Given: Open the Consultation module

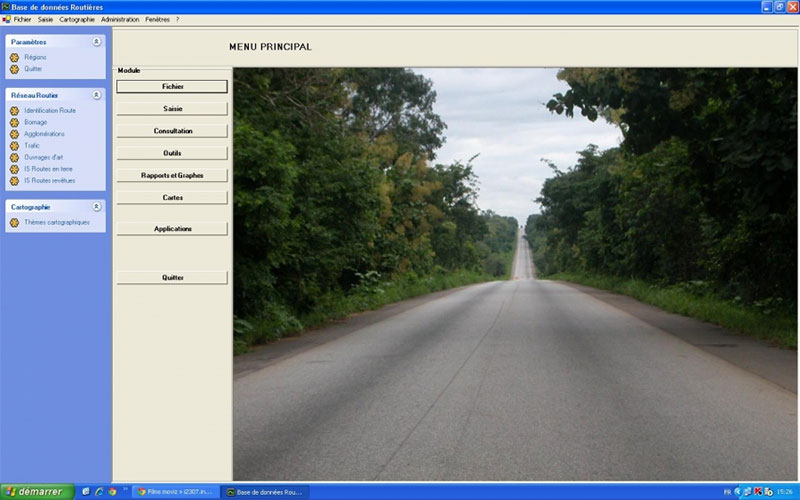Looking at the screenshot, I should [172, 131].
